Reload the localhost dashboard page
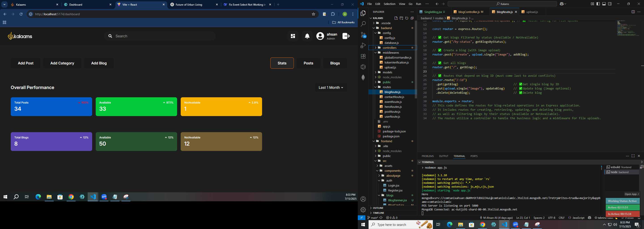The image size is (644, 229). [x=21, y=14]
